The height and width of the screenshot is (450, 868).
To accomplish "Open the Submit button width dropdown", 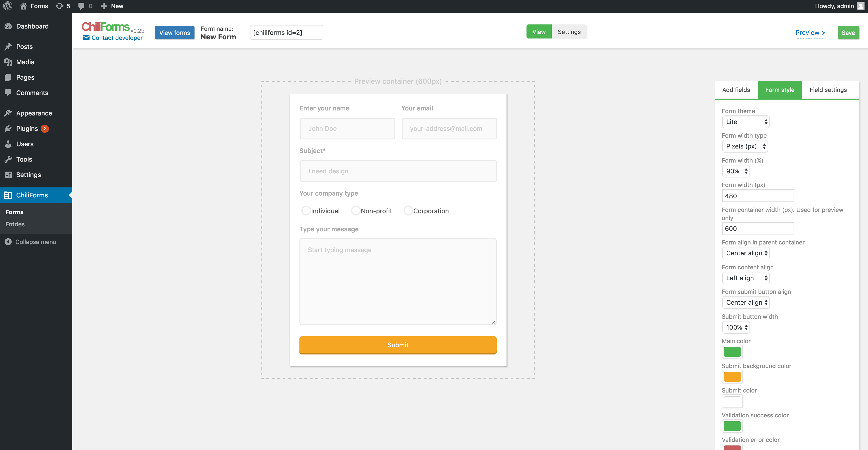I will [x=736, y=327].
